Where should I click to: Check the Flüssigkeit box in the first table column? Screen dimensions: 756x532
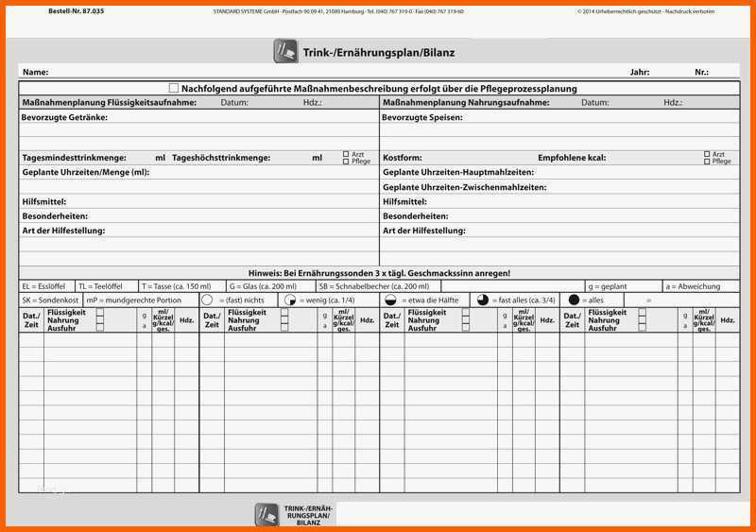[x=100, y=312]
